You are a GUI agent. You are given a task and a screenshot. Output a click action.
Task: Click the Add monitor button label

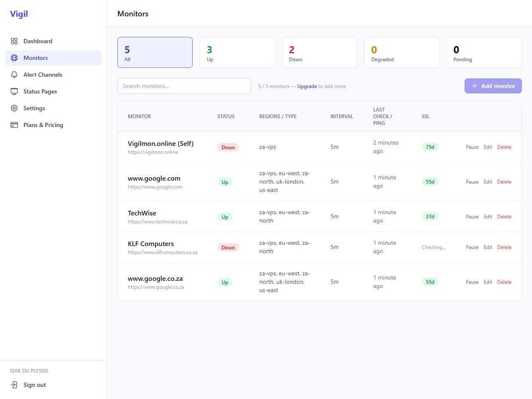pos(498,86)
